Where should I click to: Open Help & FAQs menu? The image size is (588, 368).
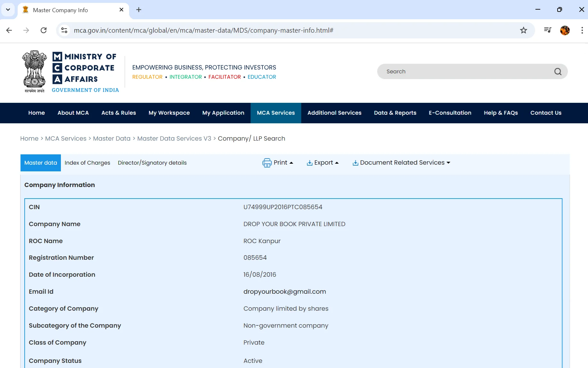pos(501,113)
